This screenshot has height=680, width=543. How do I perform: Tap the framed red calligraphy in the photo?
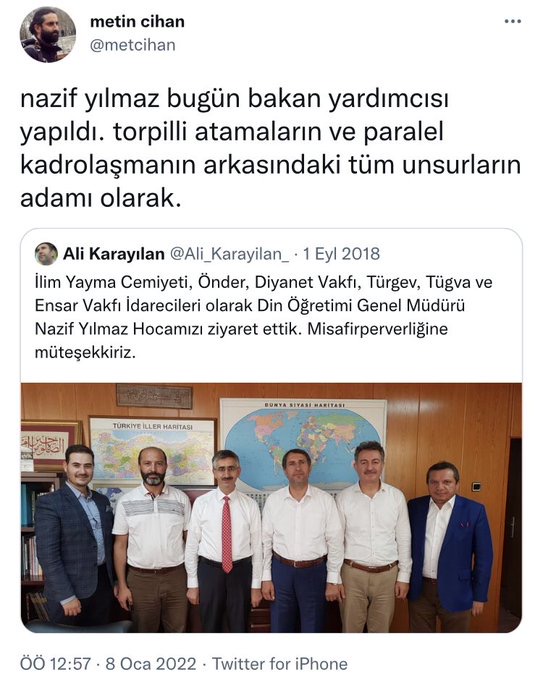click(48, 447)
